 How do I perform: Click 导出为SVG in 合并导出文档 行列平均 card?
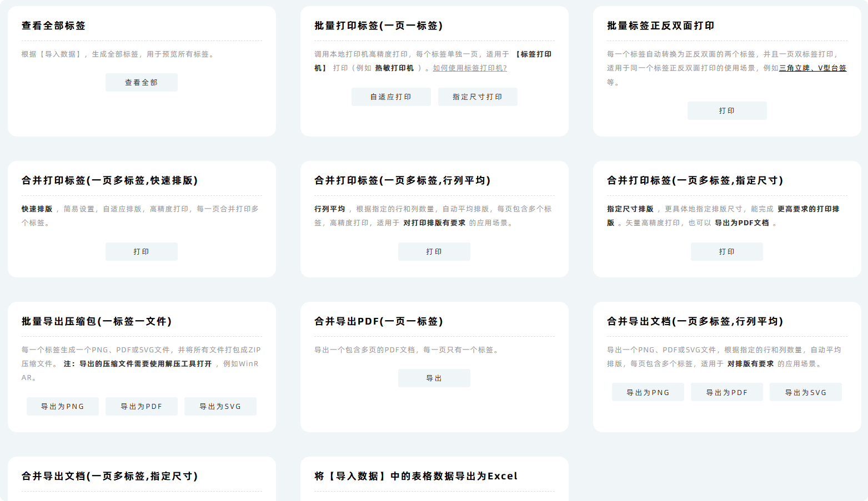pyautogui.click(x=806, y=392)
